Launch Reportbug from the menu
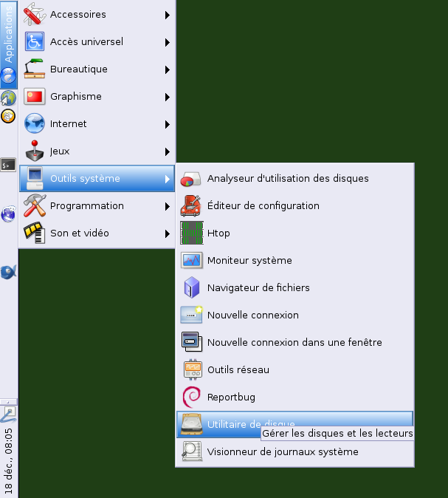Image resolution: width=448 pixels, height=498 pixels. tap(231, 397)
